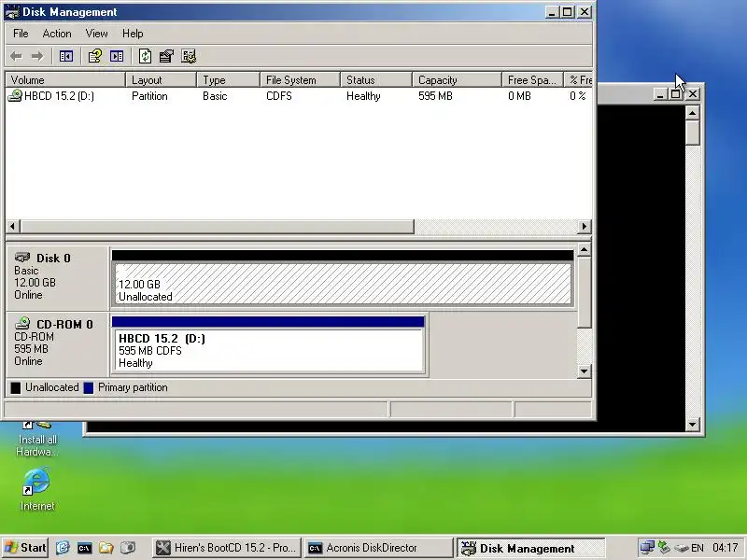Sort by File System column header
The height and width of the screenshot is (560, 747).
(x=301, y=80)
